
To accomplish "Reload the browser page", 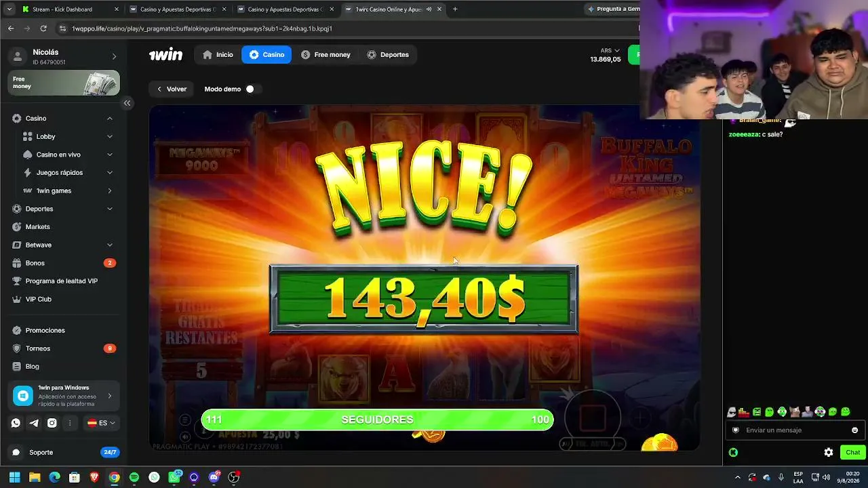I will point(43,28).
